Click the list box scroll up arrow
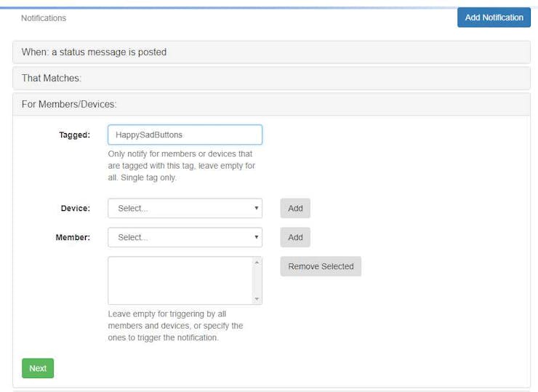The height and width of the screenshot is (392, 538). point(257,263)
